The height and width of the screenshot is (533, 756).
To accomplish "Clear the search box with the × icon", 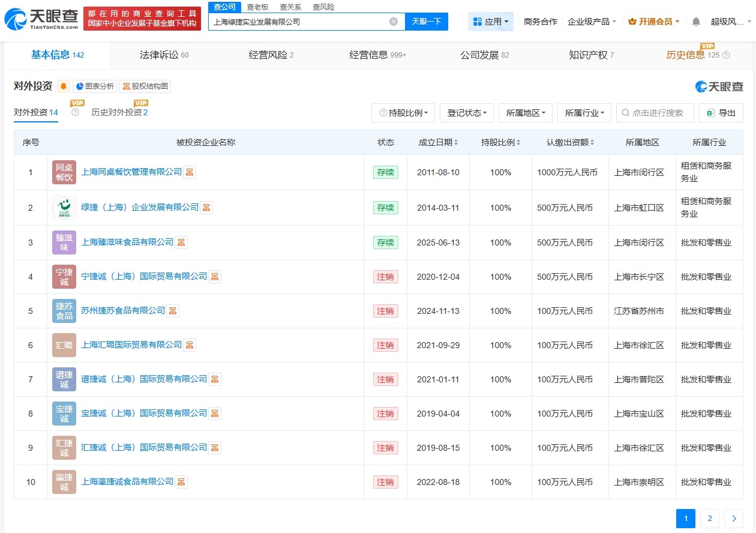I will [393, 21].
